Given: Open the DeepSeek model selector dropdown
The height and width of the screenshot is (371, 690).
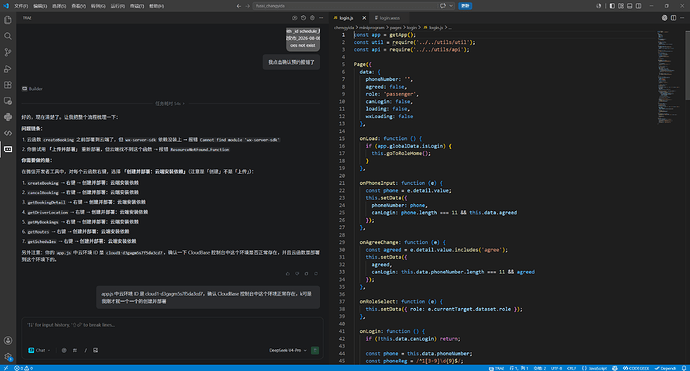Looking at the screenshot, I should [288, 350].
